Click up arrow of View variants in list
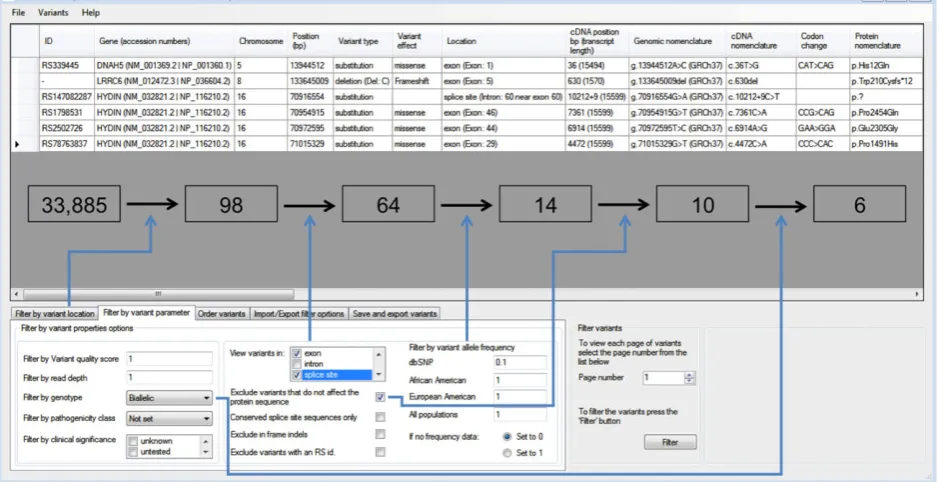This screenshot has height=482, width=939. coord(378,354)
